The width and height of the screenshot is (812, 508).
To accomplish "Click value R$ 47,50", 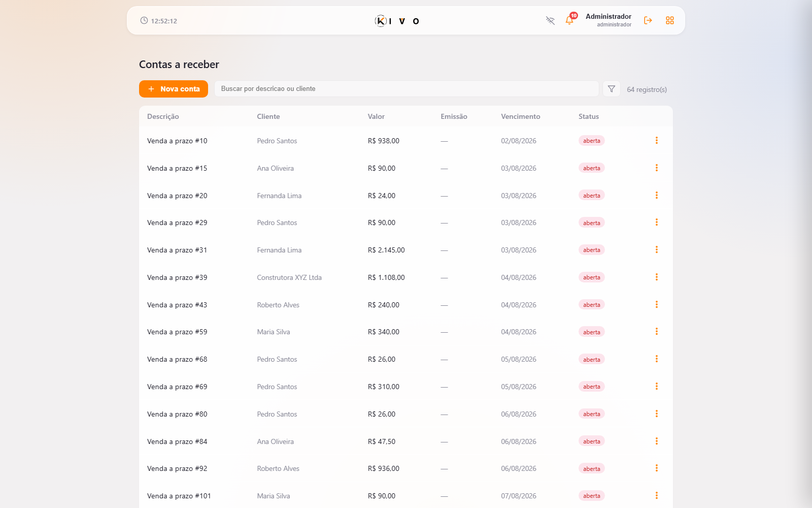I will [382, 441].
